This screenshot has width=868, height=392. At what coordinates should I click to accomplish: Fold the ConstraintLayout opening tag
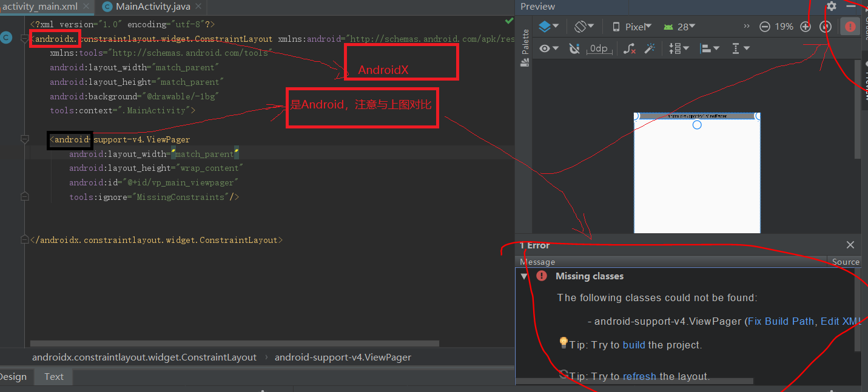tap(24, 39)
